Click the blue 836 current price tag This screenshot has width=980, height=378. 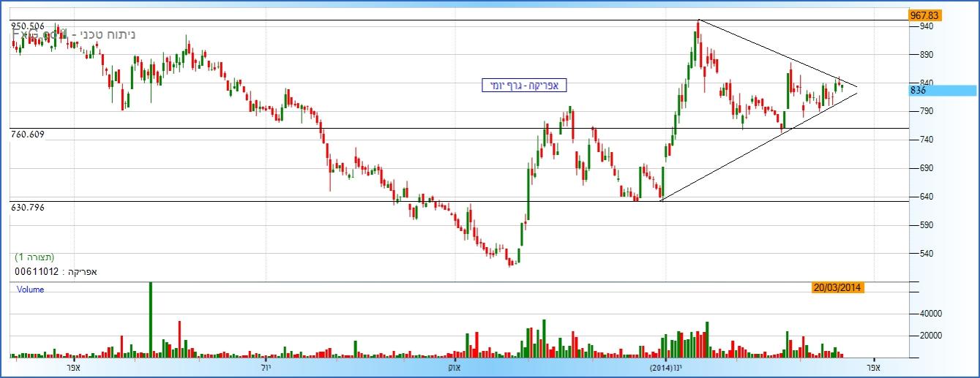[942, 91]
